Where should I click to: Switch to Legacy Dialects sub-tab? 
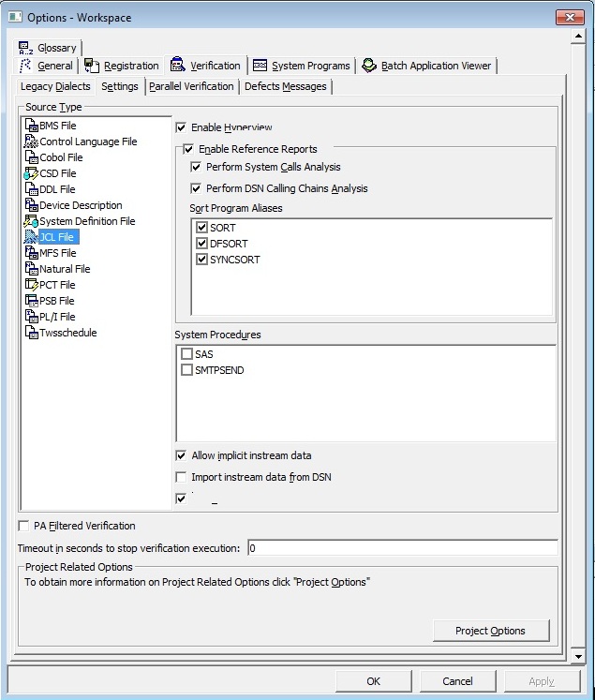[x=55, y=86]
